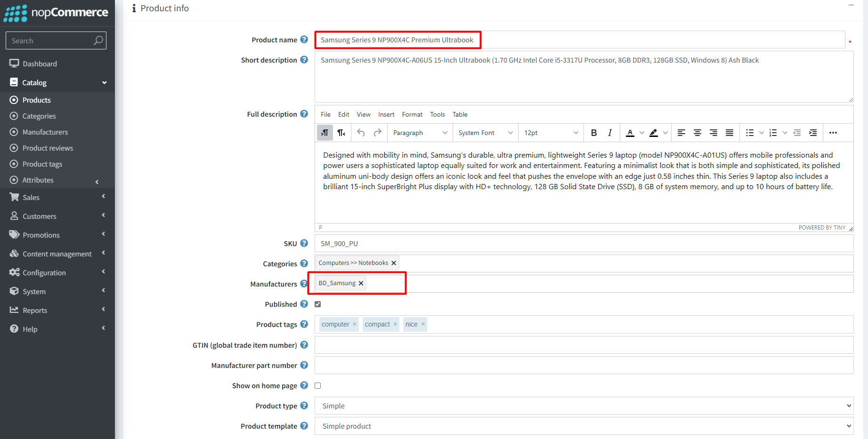The image size is (868, 439).
Task: Remove the BD_Samsung manufacturer tag
Action: point(361,283)
